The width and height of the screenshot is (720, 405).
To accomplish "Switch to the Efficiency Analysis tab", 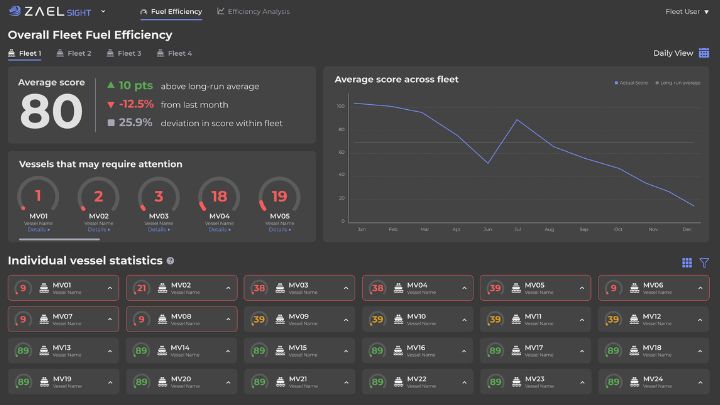I will point(253,12).
